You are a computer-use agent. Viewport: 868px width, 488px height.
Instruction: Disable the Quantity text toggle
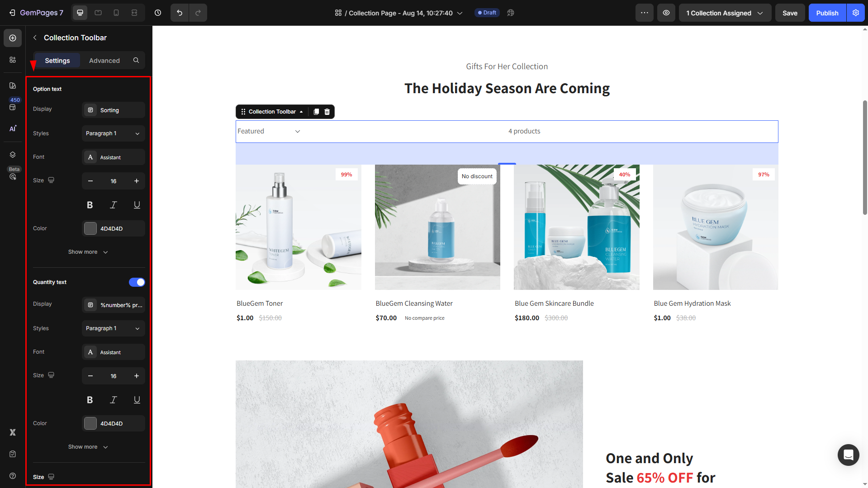click(137, 282)
